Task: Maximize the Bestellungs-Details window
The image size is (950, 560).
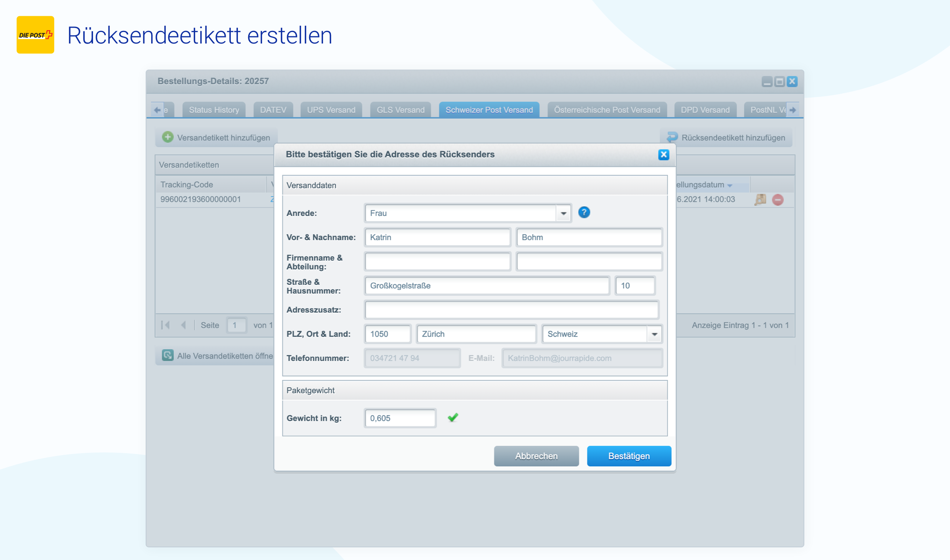Action: [x=779, y=81]
